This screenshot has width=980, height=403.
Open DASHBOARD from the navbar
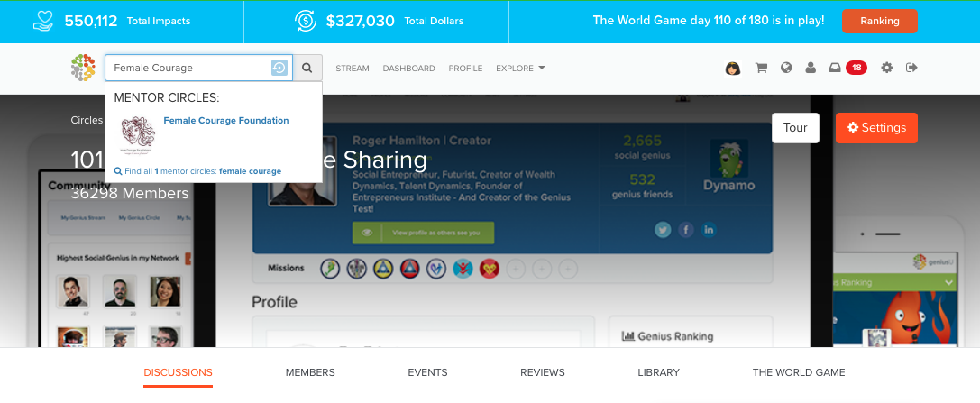point(408,69)
